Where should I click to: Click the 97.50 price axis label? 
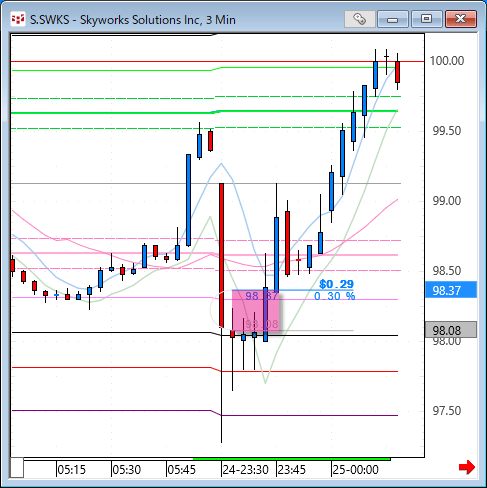click(447, 411)
